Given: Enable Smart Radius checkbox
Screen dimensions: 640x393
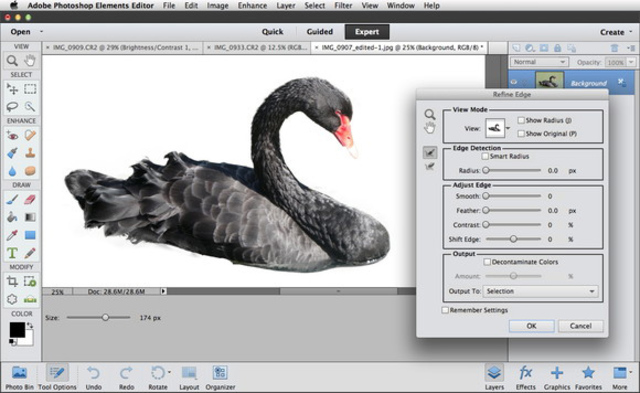Looking at the screenshot, I should tap(485, 156).
